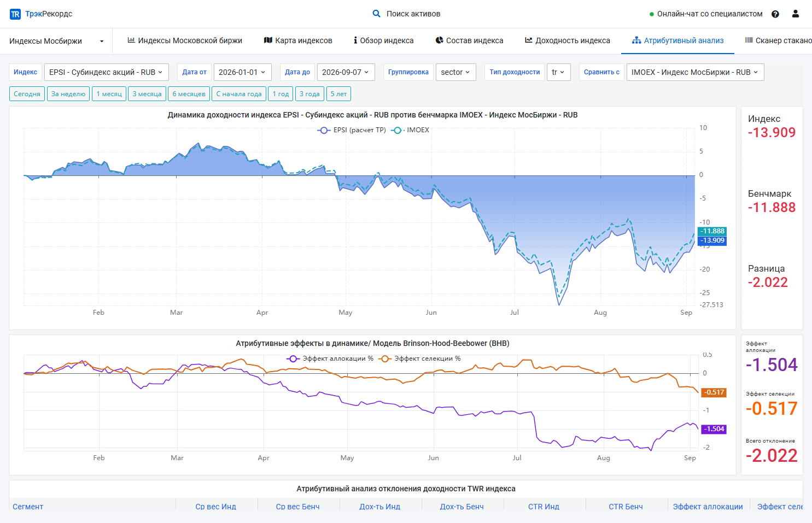812x523 pixels.
Task: Open Доходность индекса tab
Action: pos(568,40)
